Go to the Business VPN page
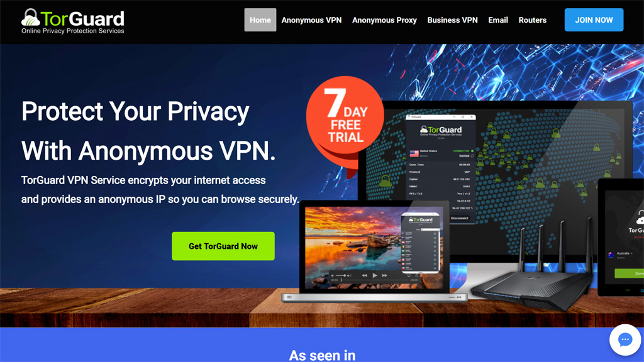The width and height of the screenshot is (644, 362). point(452,19)
